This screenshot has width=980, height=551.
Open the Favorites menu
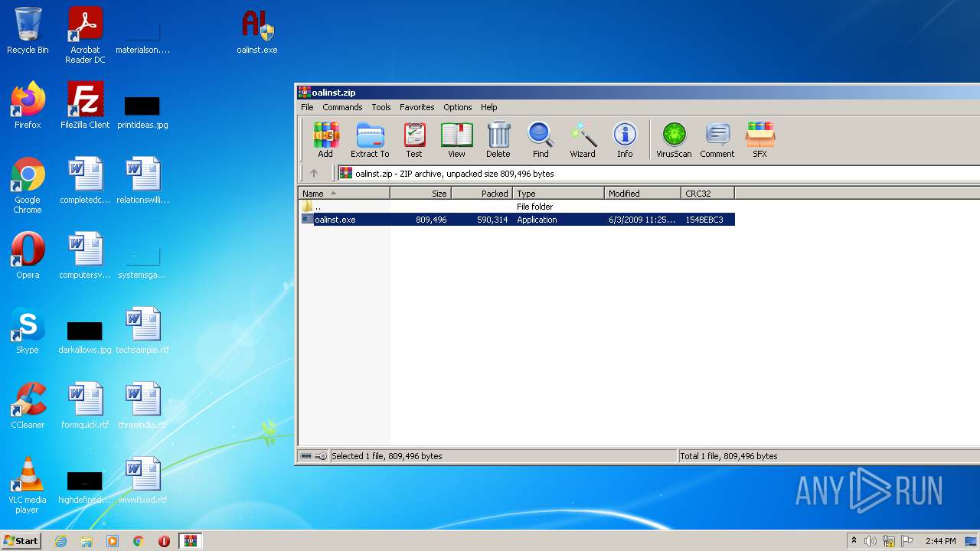point(417,107)
